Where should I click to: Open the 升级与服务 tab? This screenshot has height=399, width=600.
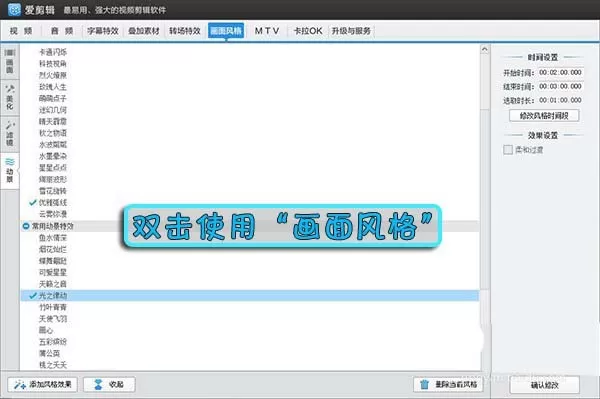(351, 31)
